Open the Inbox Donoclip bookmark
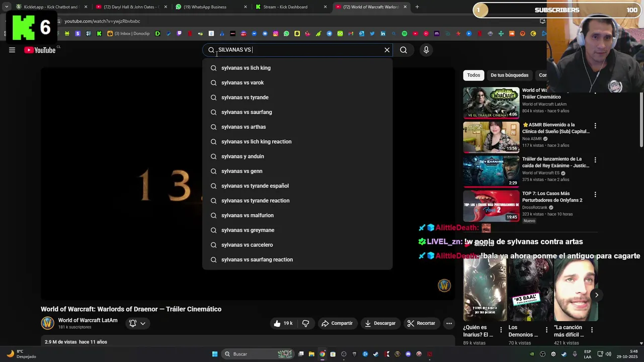The height and width of the screenshot is (362, 644). tap(129, 34)
